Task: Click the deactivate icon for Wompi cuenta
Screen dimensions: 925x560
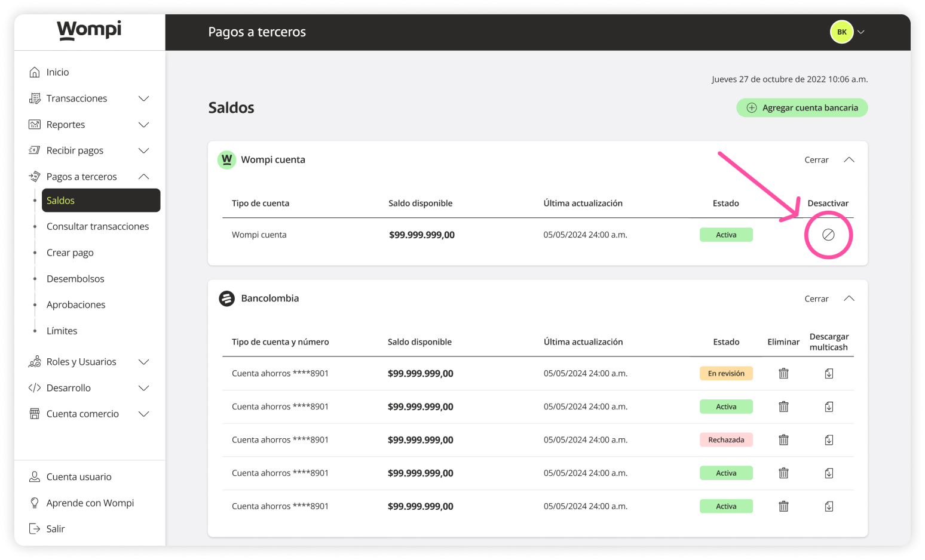Action: [x=828, y=235]
